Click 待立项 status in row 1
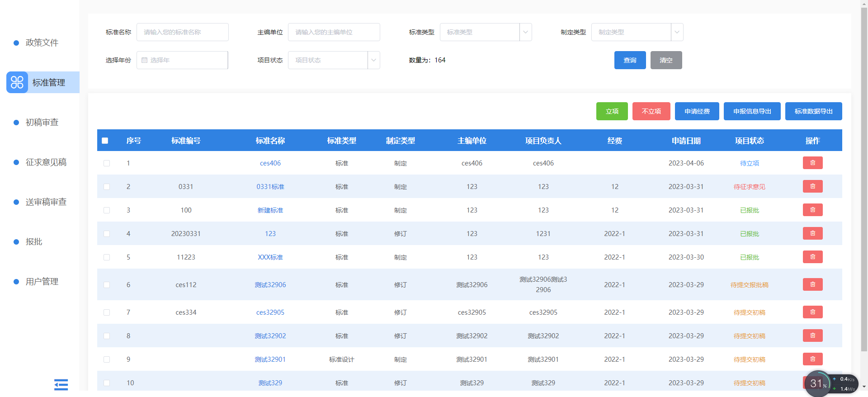868x397 pixels. pyautogui.click(x=749, y=163)
